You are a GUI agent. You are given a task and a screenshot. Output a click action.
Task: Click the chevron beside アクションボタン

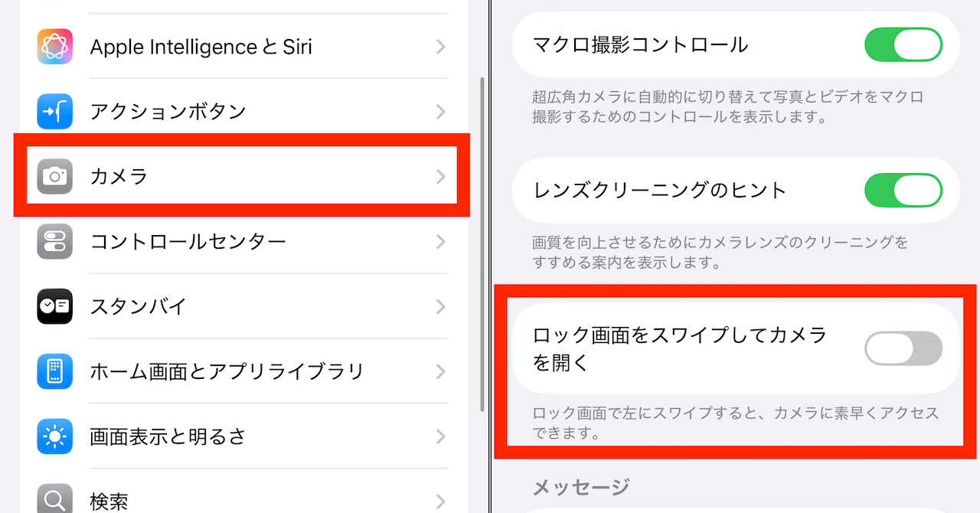pyautogui.click(x=441, y=112)
